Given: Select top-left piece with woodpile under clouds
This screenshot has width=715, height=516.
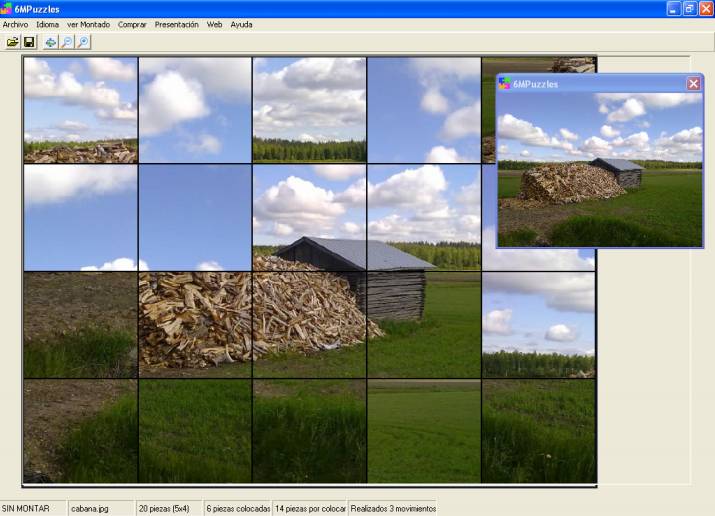Looking at the screenshot, I should (81, 110).
